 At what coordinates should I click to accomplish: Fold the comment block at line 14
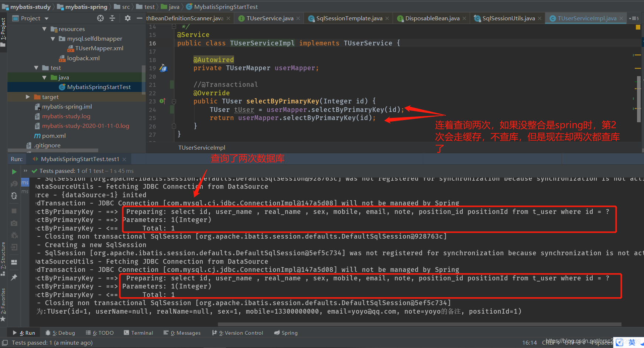[174, 27]
